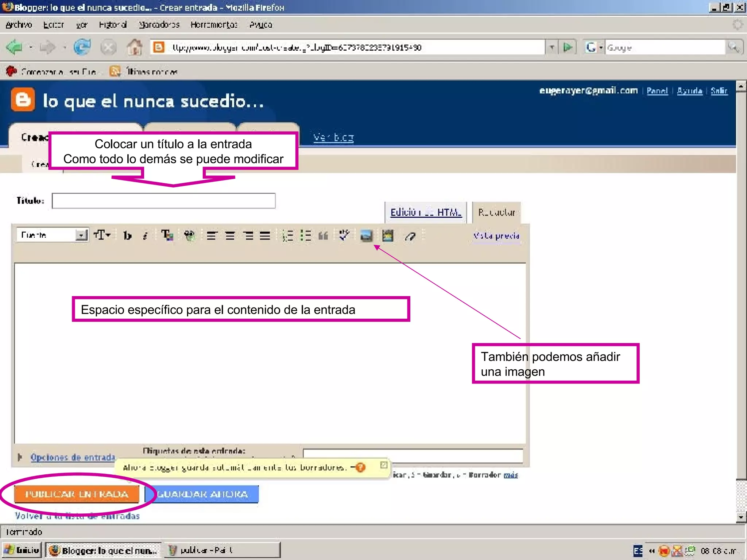Screen dimensions: 747x560
Task: Open the Inicio start button
Action: (22, 550)
